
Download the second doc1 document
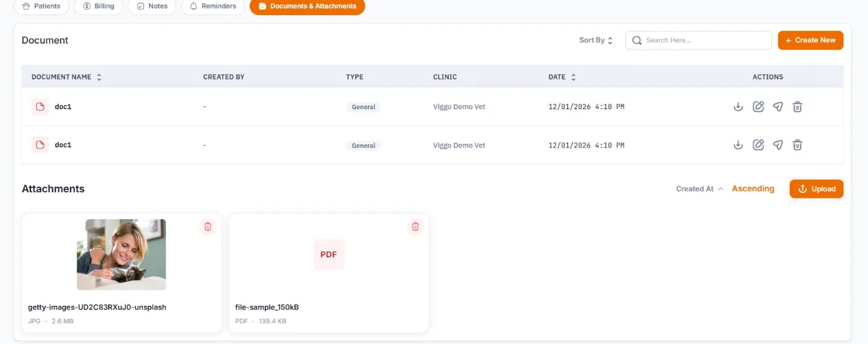tap(738, 145)
